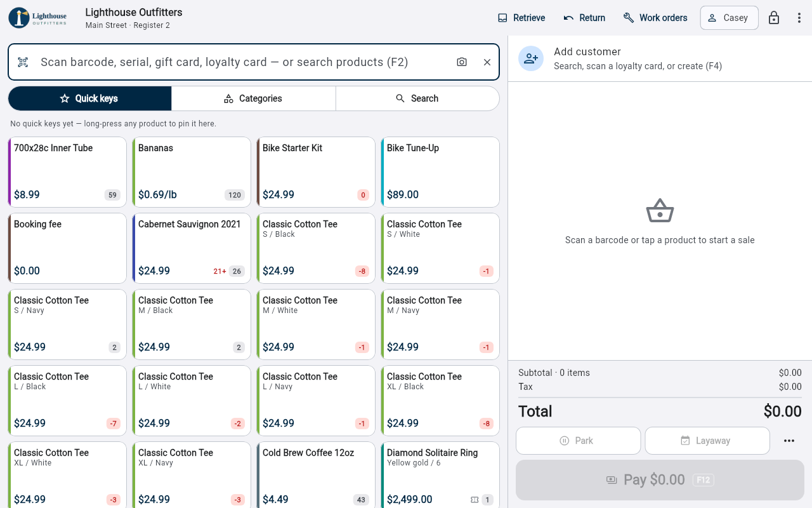Select the Booking fee product
The width and height of the screenshot is (812, 508).
67,248
